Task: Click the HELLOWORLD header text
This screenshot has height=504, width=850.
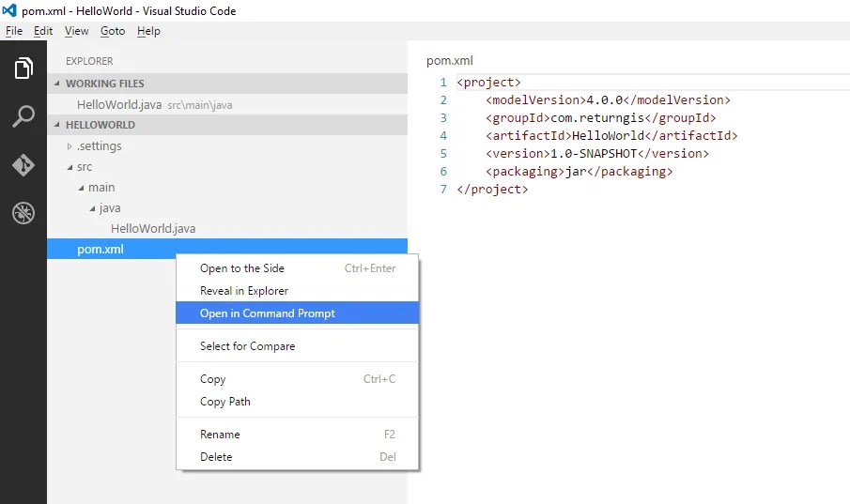Action: [100, 125]
